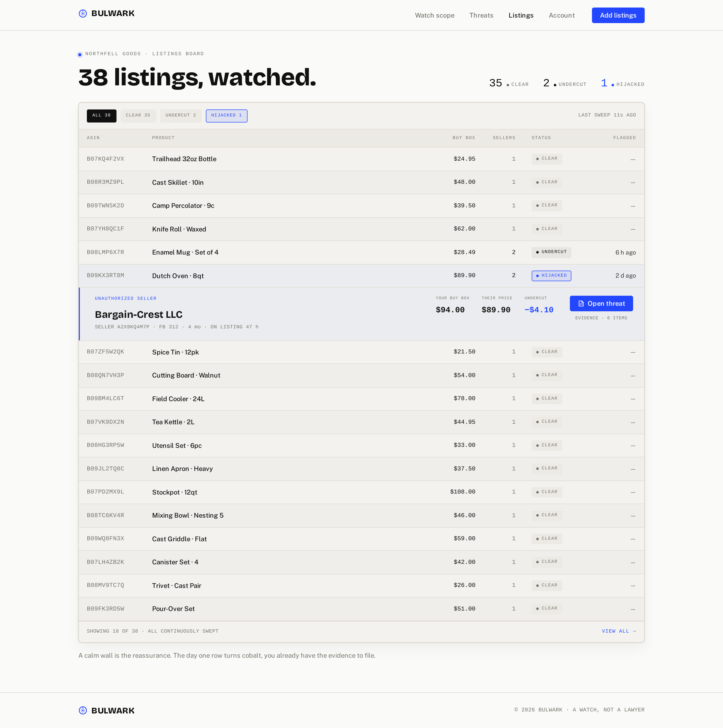Click the Add listings button

point(618,16)
